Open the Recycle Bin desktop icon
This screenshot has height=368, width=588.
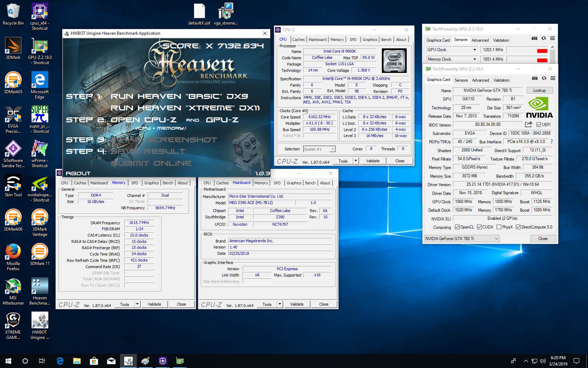pyautogui.click(x=13, y=14)
